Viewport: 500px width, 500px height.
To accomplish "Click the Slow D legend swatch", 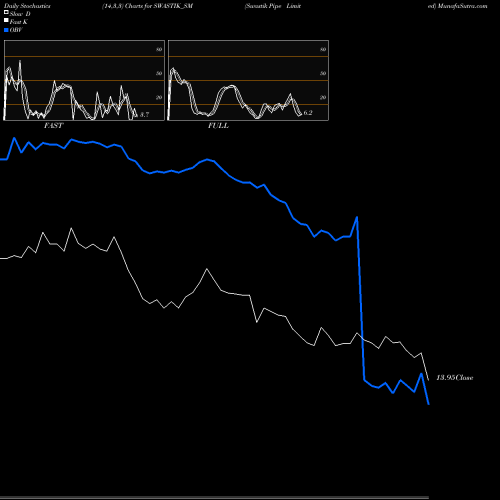I will coord(6,12).
